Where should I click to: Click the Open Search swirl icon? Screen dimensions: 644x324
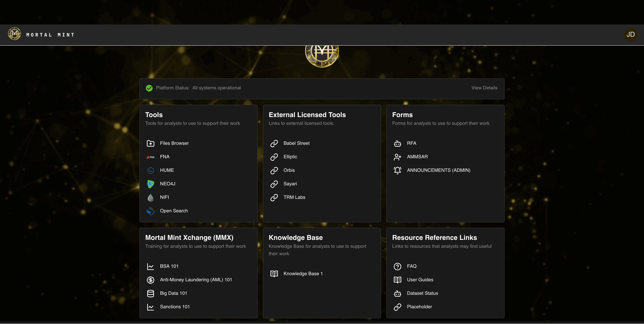[x=150, y=211]
